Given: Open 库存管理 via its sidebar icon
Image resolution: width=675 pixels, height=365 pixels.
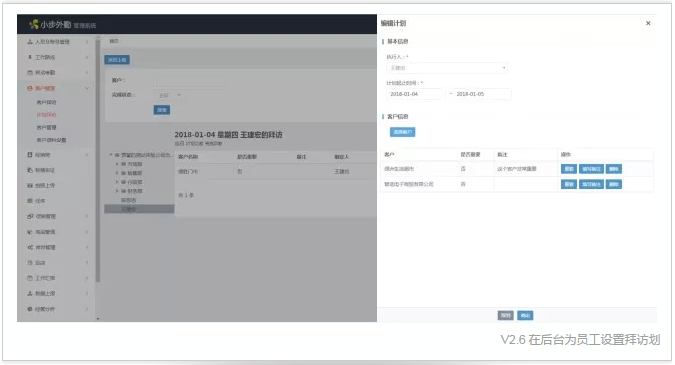Looking at the screenshot, I should pos(30,247).
